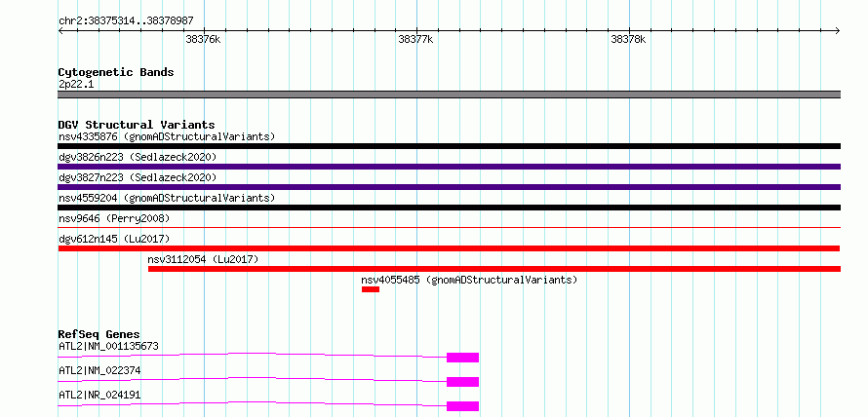Click the grey 2p22.1 cytogenetic band bar

(x=449, y=95)
